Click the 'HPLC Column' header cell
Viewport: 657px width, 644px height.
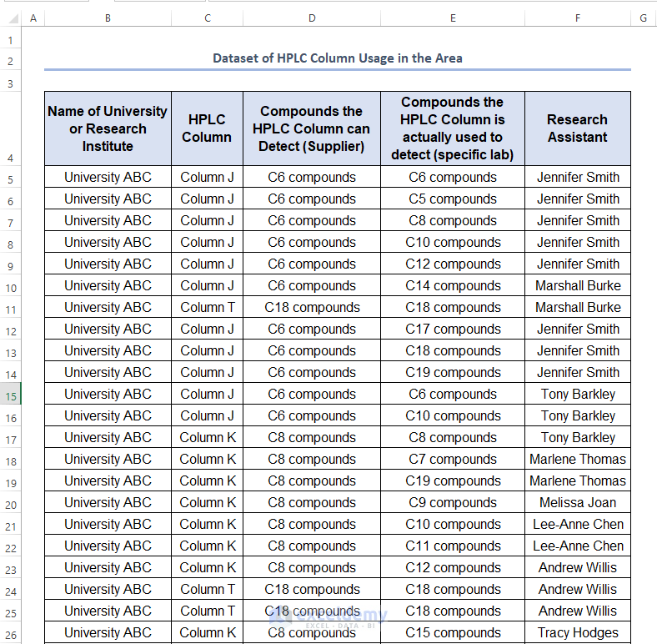tap(207, 128)
